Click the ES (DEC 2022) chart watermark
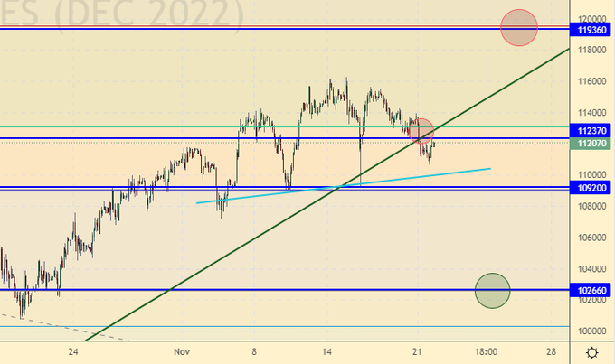The image size is (615, 364). 122,13
